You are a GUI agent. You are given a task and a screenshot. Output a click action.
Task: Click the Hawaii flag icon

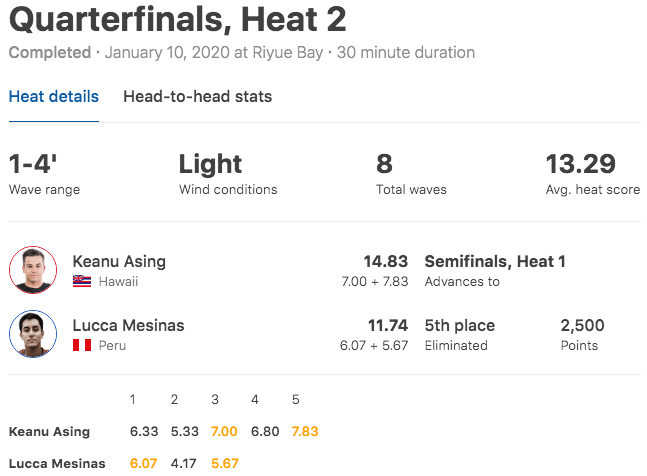click(82, 282)
